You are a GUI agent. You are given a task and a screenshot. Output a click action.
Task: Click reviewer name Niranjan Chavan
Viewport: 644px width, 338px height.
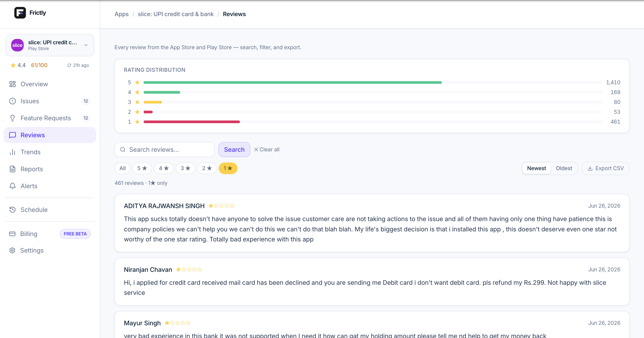(x=148, y=270)
